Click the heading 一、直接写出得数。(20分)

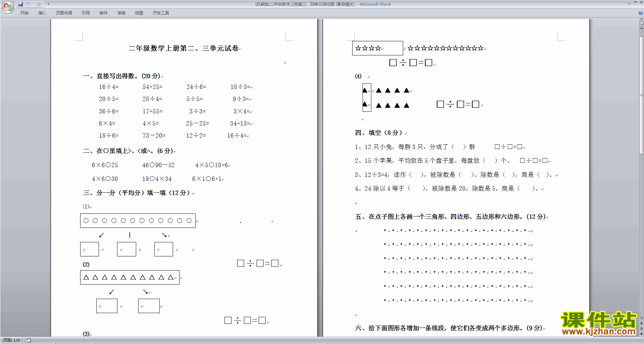[122, 76]
